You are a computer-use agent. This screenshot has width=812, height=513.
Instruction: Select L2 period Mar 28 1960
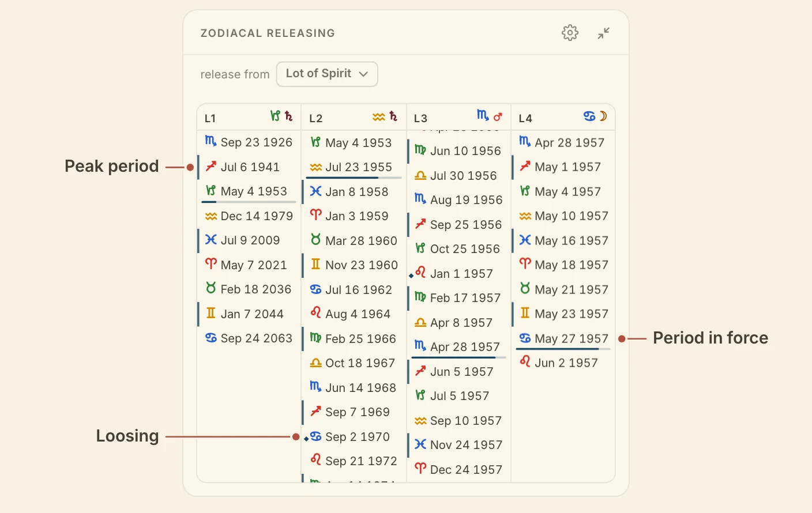354,241
